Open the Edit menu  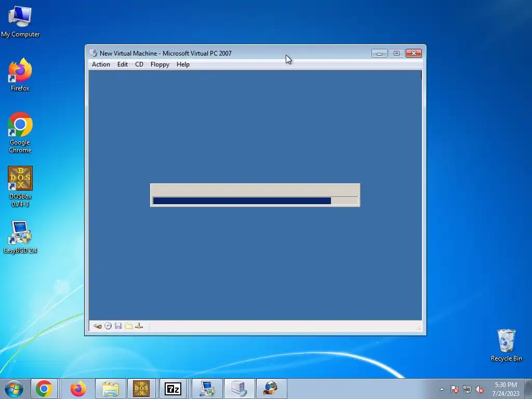(x=123, y=64)
